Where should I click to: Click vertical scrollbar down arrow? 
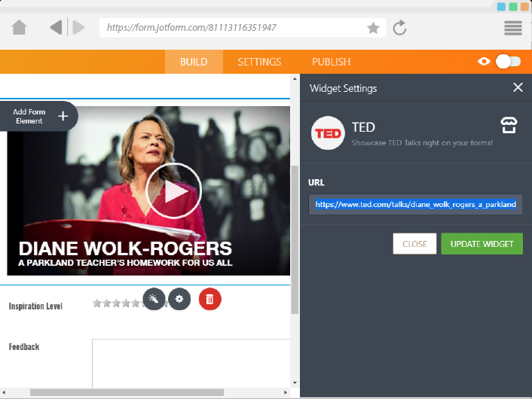click(x=295, y=383)
